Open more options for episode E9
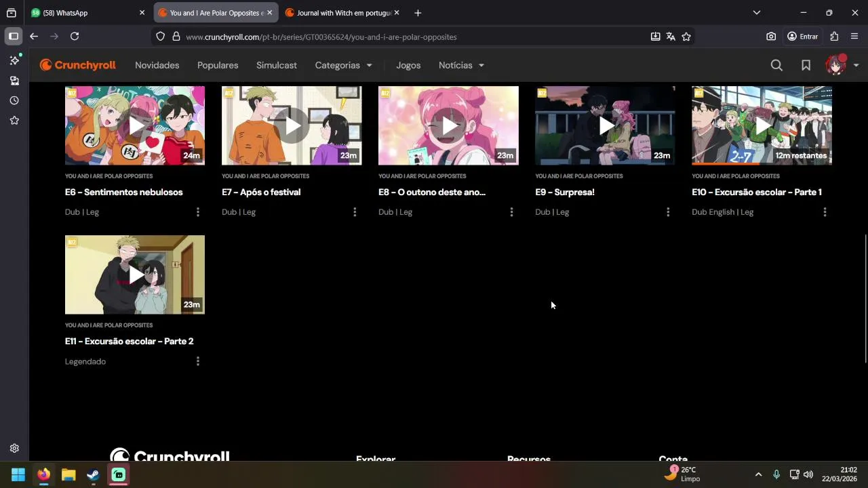868x488 pixels. pos(668,212)
